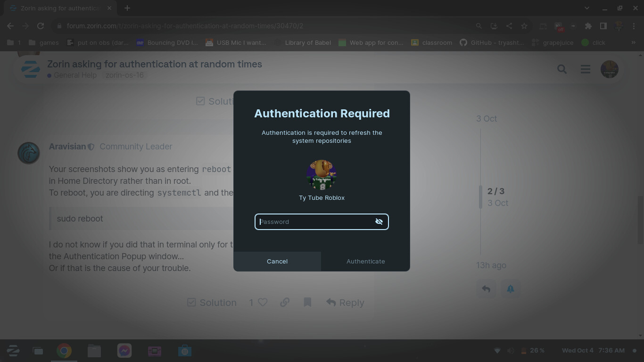The image size is (644, 362).
Task: Open the 'grapejuice' bookmark
Action: point(552,42)
